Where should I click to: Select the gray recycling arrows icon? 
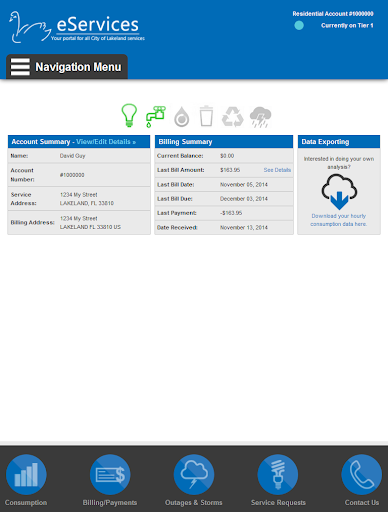tap(233, 117)
